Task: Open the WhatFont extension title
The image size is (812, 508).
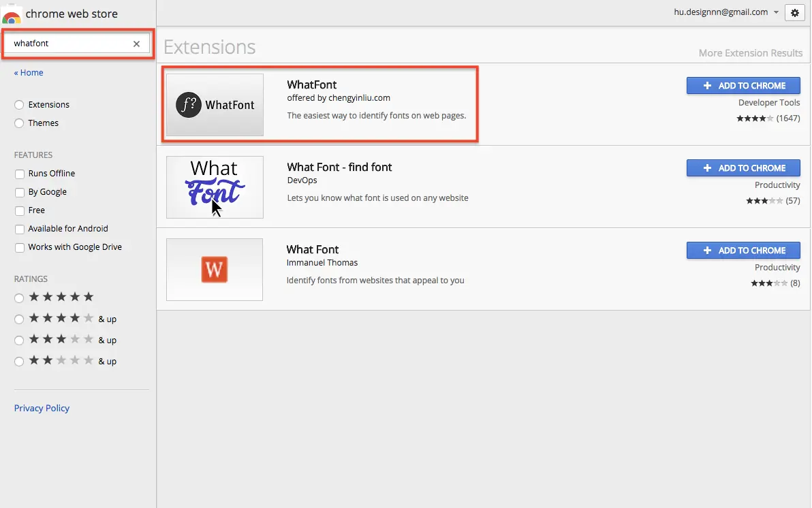Action: [312, 84]
